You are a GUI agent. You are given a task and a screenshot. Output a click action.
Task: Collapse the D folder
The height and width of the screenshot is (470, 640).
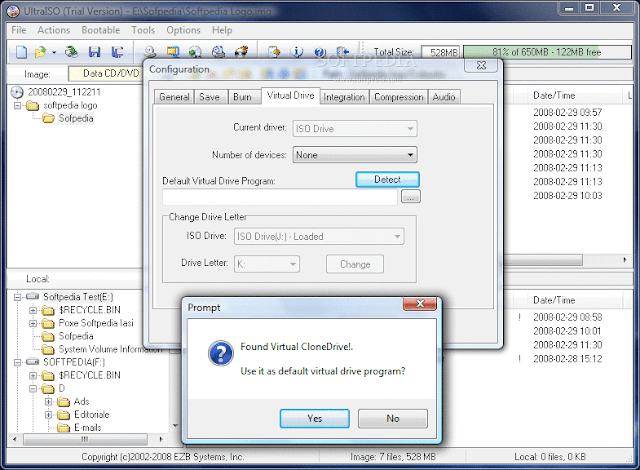click(33, 388)
